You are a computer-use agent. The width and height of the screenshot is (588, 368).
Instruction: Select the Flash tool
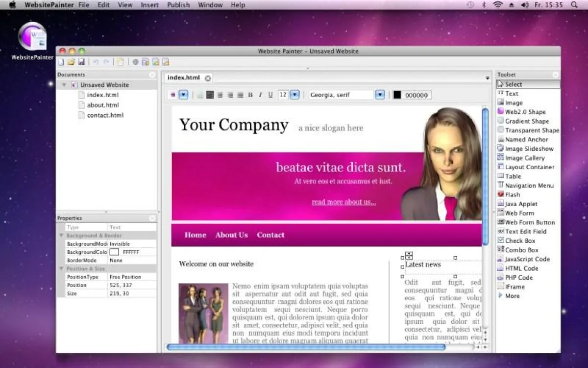click(x=512, y=194)
